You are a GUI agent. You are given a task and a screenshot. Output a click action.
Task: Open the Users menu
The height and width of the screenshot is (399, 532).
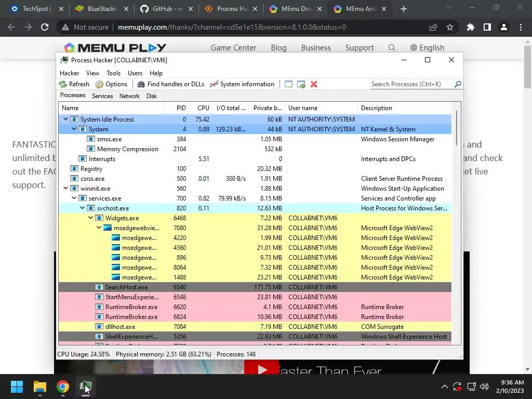(x=135, y=73)
